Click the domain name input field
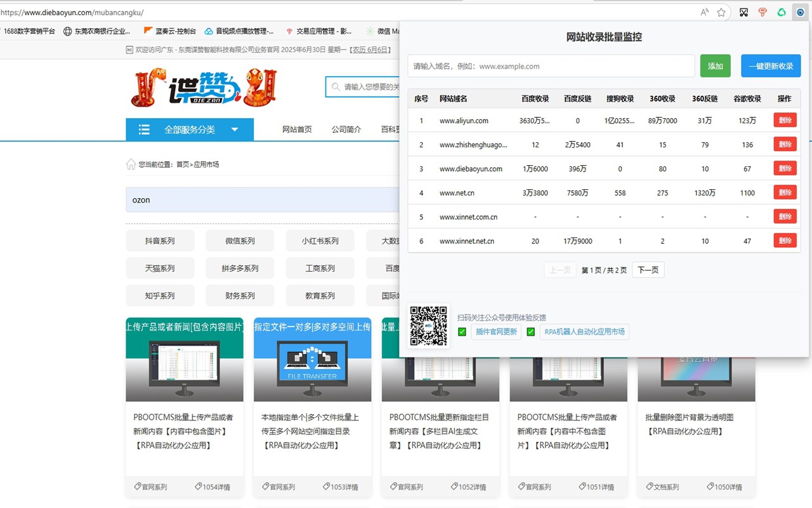This screenshot has height=508, width=812. pos(551,66)
